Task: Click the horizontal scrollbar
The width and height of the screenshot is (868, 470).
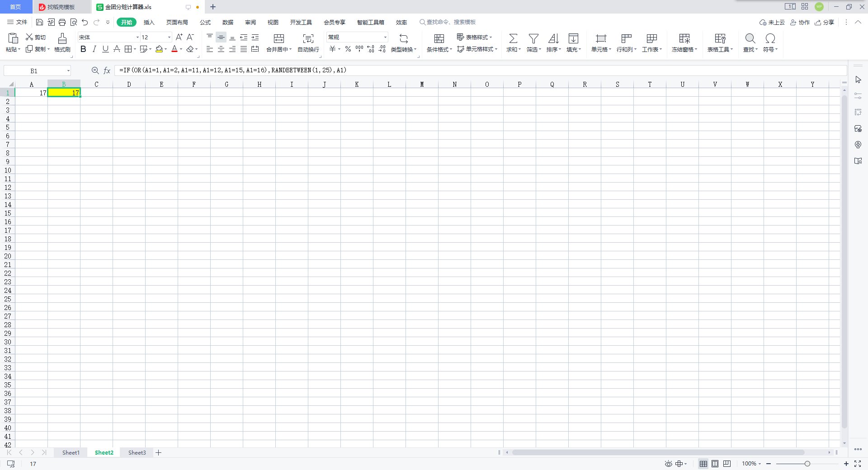Action: coord(658,452)
